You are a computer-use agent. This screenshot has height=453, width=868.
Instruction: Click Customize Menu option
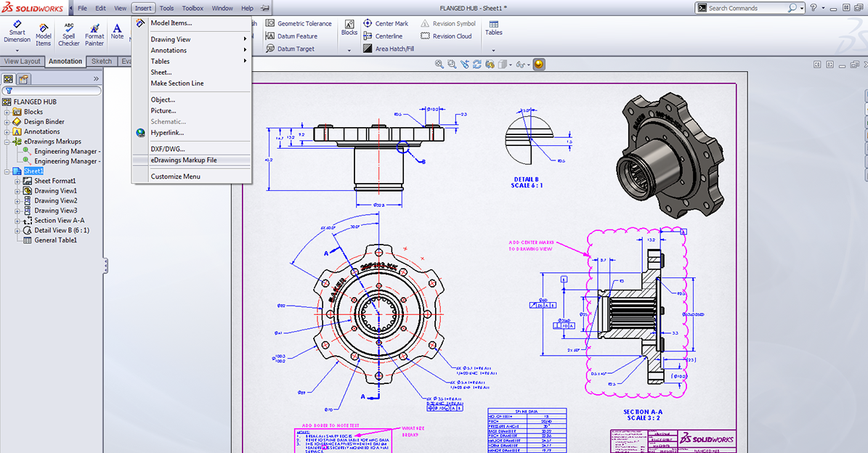pos(175,176)
